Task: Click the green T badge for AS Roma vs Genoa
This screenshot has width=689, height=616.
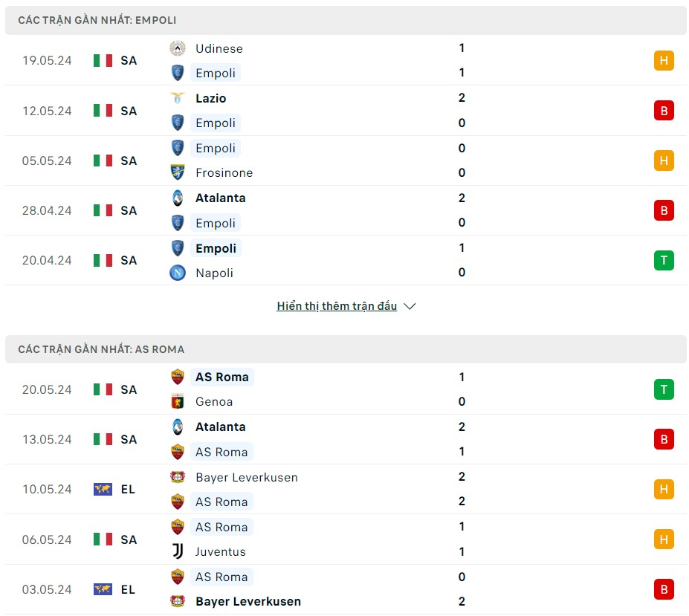Action: click(663, 389)
